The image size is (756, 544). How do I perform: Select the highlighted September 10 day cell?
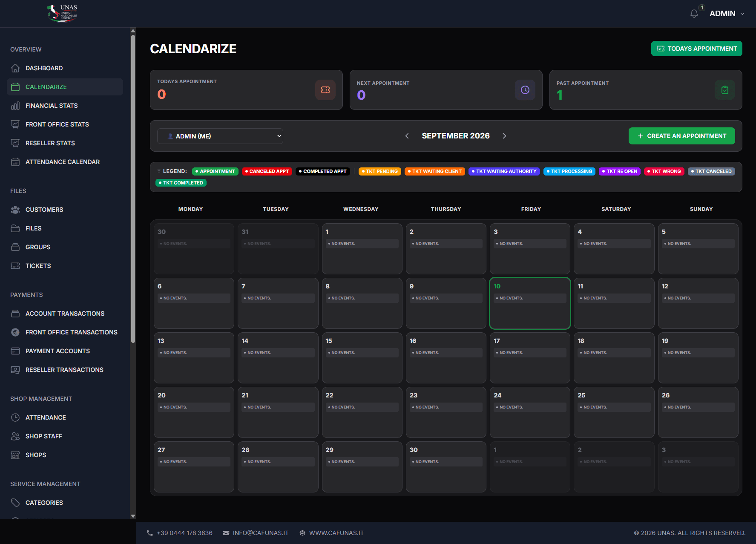tap(530, 303)
